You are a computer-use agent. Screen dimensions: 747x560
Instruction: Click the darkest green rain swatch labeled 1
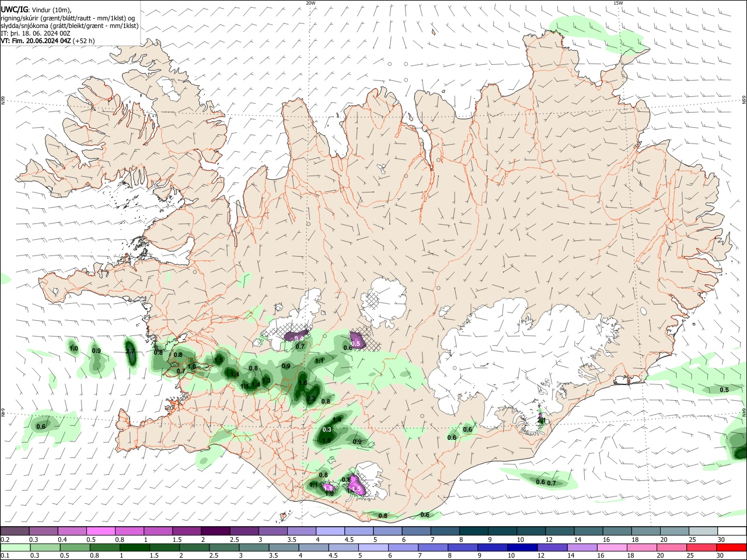click(135, 547)
